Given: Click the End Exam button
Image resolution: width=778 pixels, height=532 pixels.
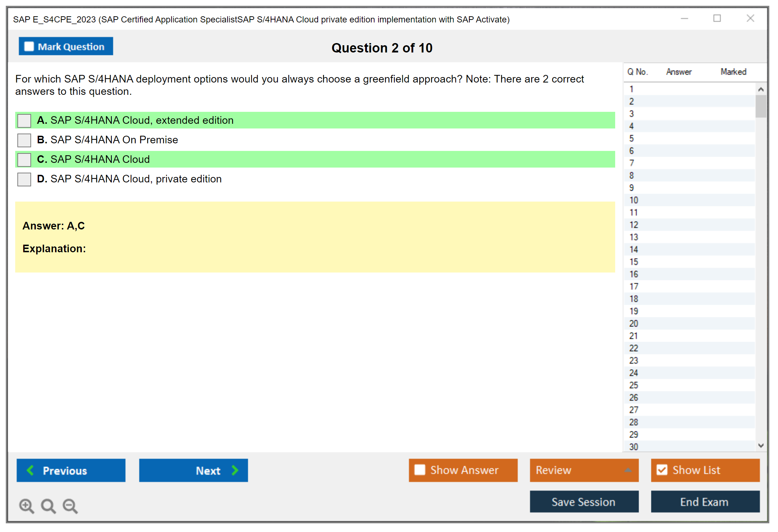Looking at the screenshot, I should [705, 502].
